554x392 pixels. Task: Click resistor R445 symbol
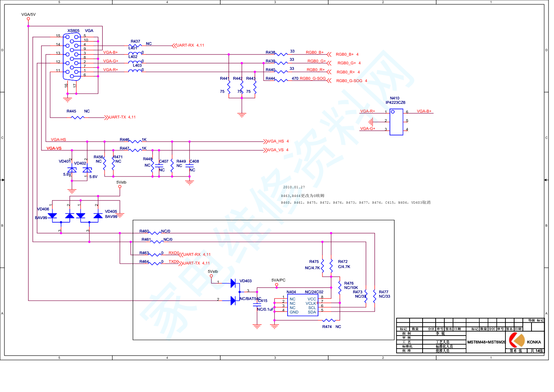77,117
